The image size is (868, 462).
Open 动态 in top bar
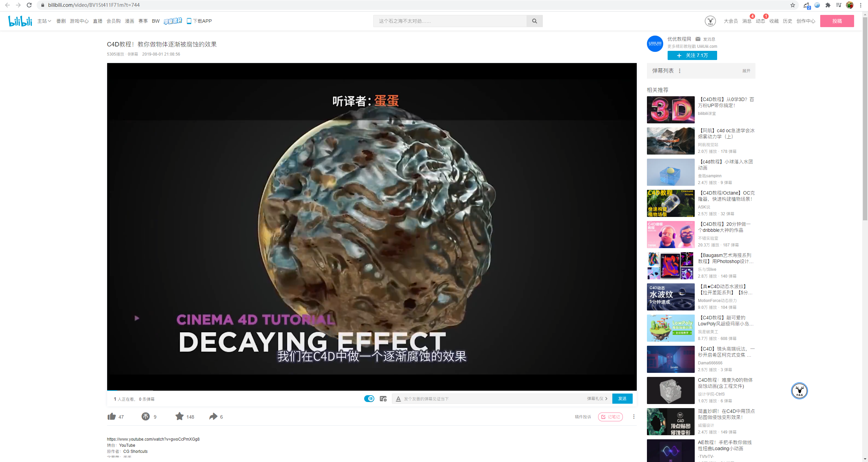(760, 21)
